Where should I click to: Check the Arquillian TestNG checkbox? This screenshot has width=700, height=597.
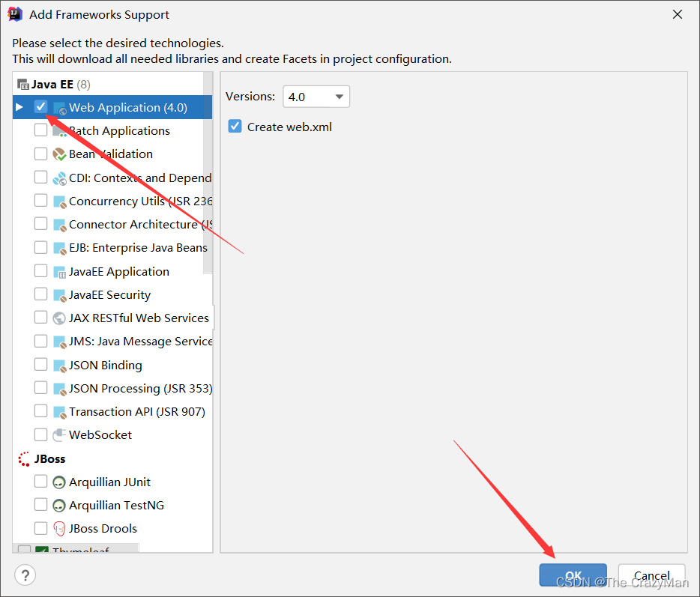tap(40, 504)
